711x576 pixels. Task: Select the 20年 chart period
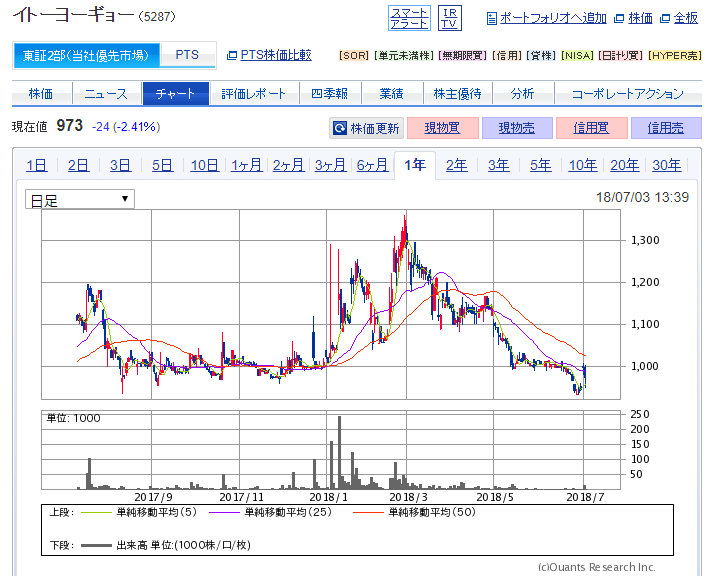[625, 165]
